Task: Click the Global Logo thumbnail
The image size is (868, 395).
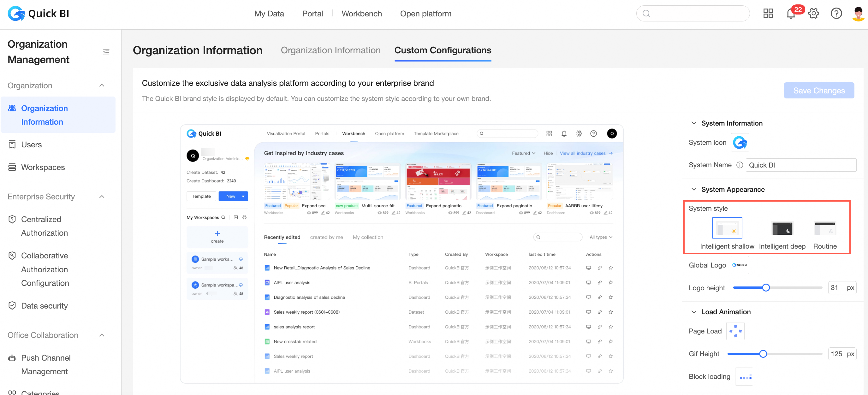Action: pyautogui.click(x=740, y=265)
